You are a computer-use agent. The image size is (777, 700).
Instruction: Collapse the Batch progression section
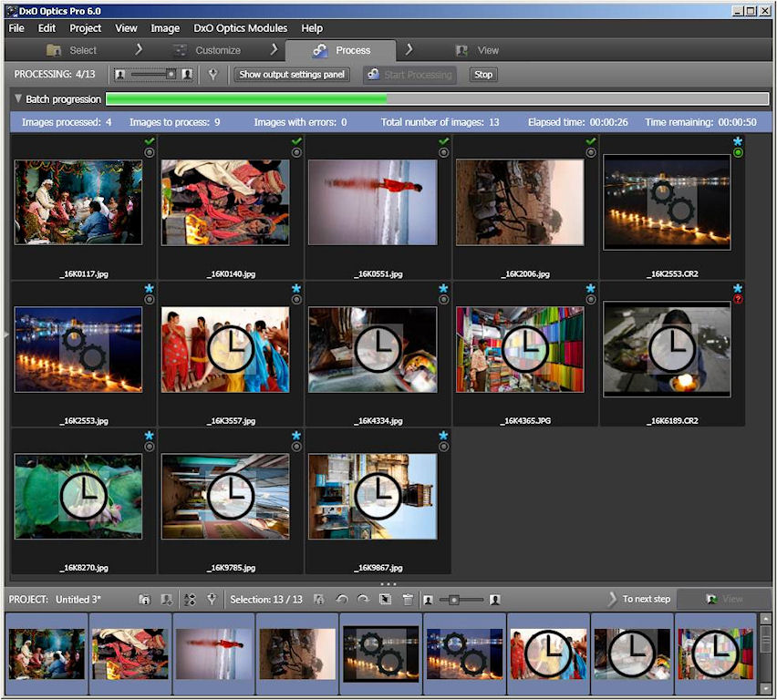click(17, 99)
